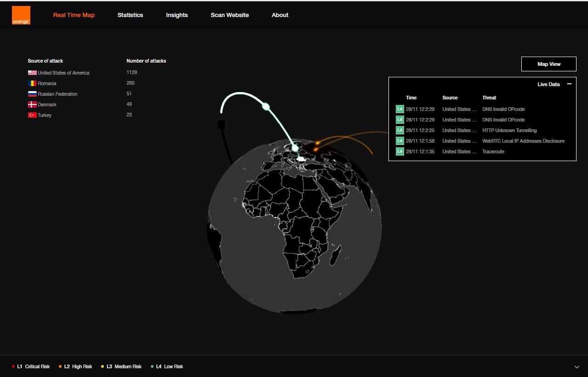Open the Insights tab

[177, 15]
